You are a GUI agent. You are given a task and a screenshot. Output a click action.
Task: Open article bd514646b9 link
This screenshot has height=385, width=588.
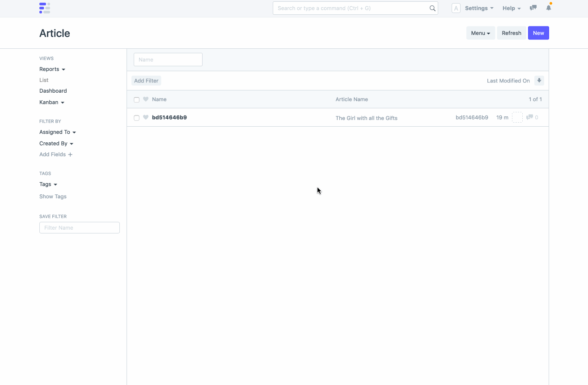coord(169,117)
